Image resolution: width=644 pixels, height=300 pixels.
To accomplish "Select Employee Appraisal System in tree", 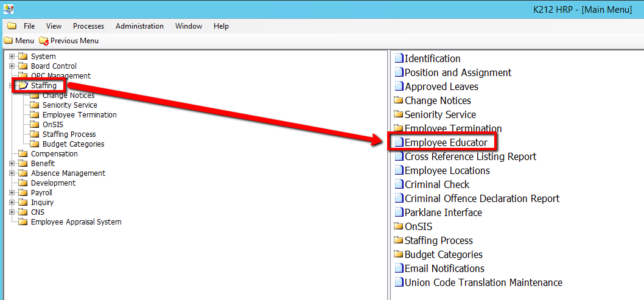I will point(76,222).
